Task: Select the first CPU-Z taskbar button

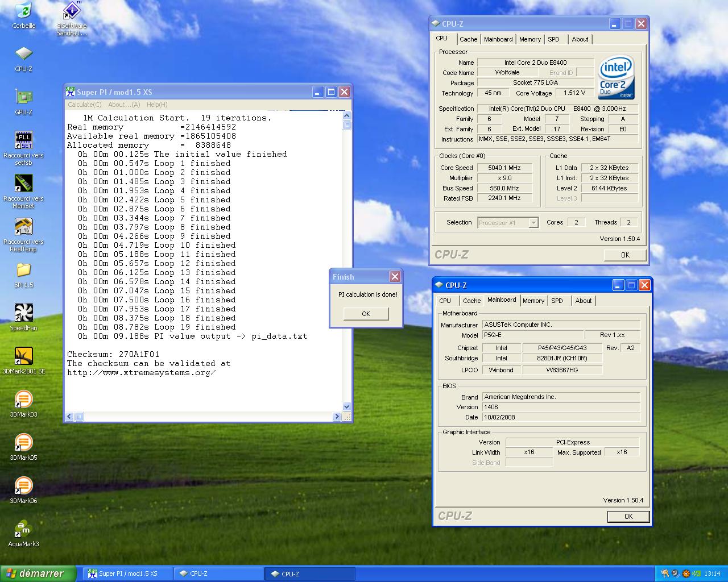Action: [218, 573]
